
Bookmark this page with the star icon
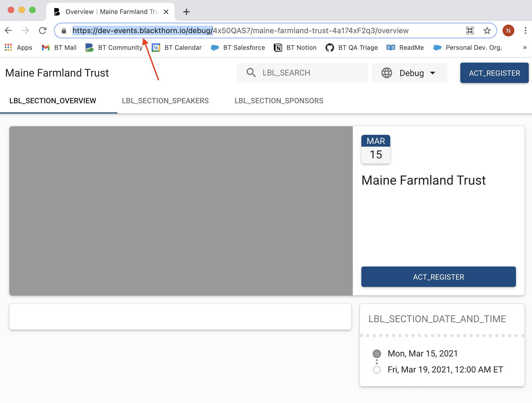point(487,31)
